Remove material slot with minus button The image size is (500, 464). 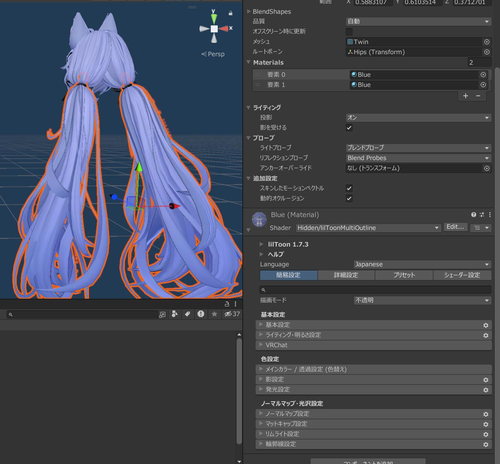478,96
